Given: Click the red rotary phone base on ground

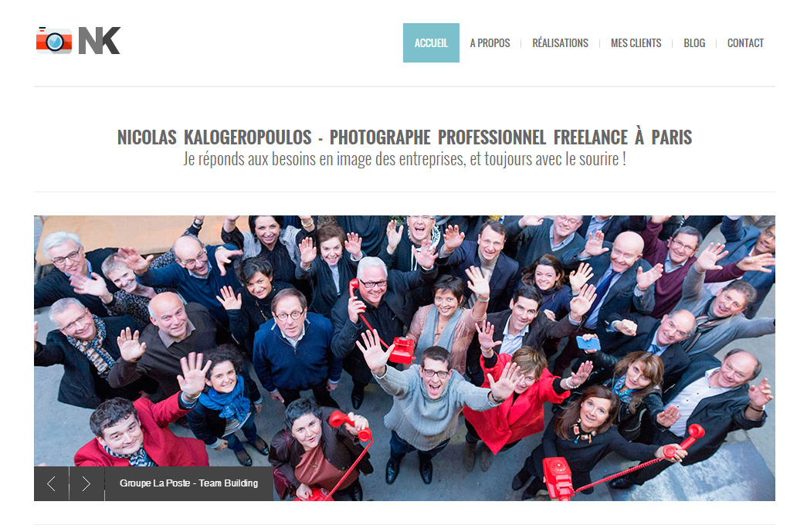Looking at the screenshot, I should point(558,477).
